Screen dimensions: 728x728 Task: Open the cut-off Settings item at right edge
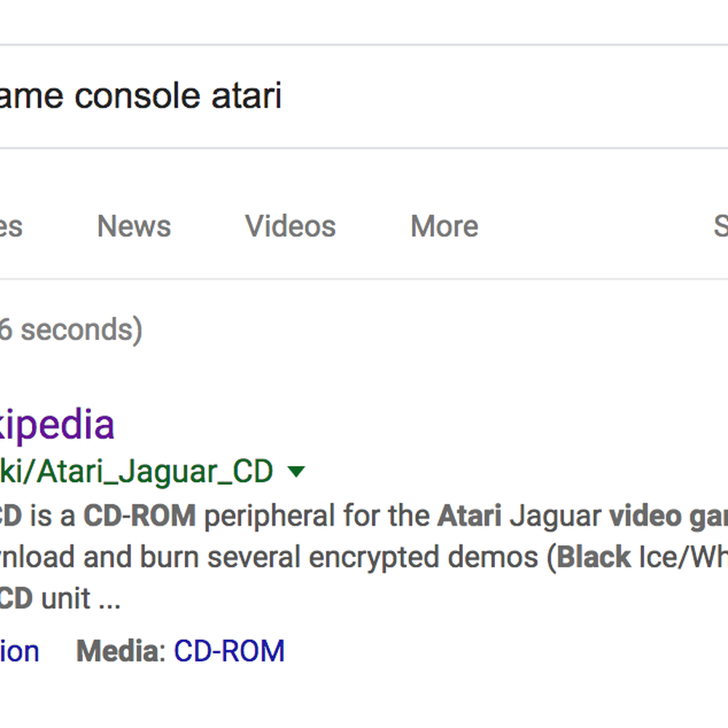click(721, 226)
